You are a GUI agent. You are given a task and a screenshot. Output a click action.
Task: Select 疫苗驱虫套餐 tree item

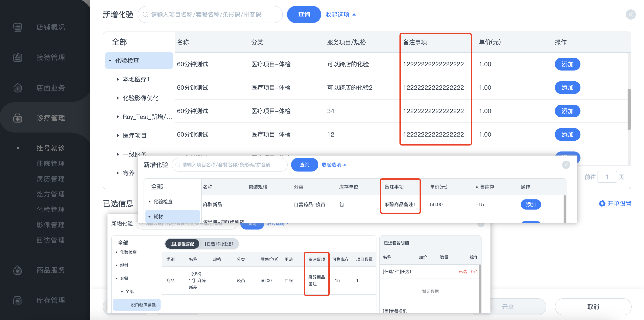click(136, 304)
